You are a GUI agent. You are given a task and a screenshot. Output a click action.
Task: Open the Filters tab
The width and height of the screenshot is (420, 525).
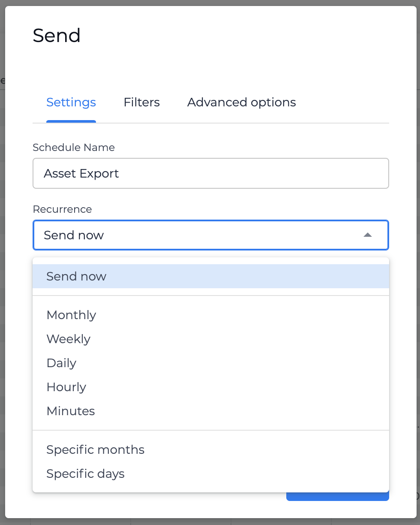coord(141,103)
